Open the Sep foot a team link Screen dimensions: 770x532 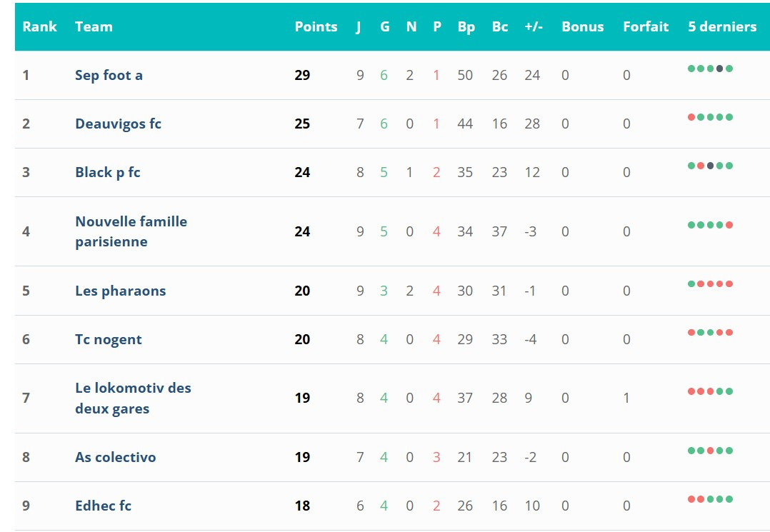[109, 75]
